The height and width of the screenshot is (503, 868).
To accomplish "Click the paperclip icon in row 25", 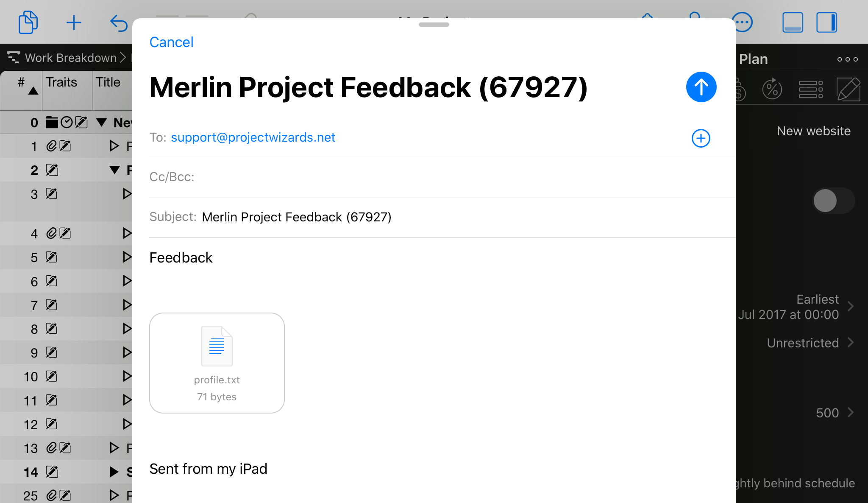I will (52, 495).
